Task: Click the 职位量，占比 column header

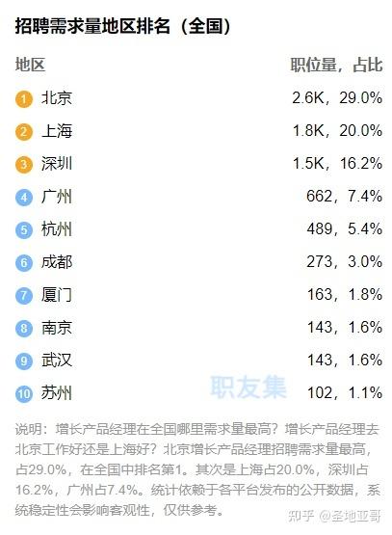Action: coord(337,65)
